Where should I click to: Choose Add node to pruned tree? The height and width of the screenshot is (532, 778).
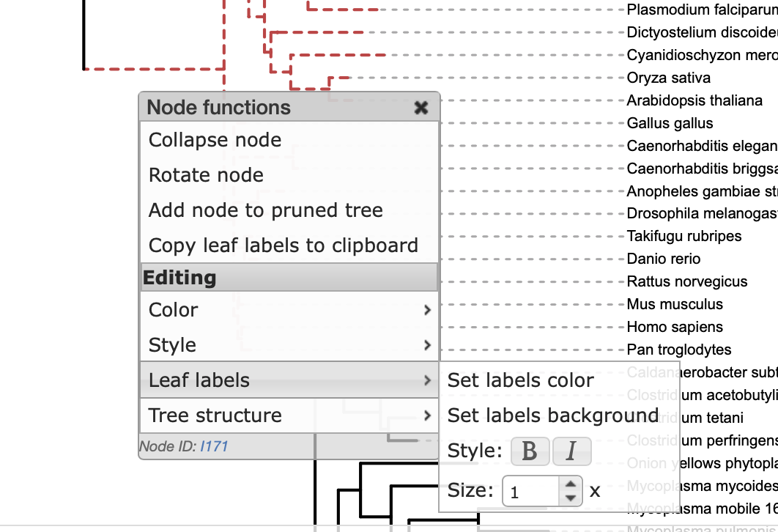(264, 210)
